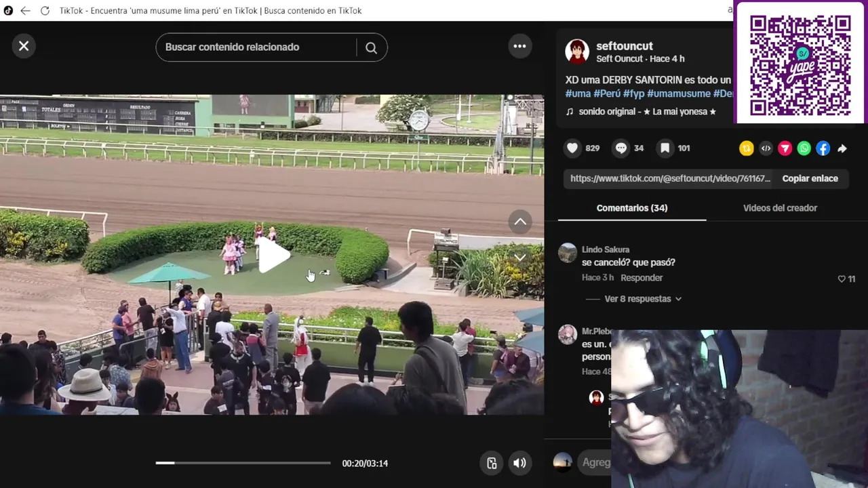
Task: Play the video with center play button
Action: (273, 256)
